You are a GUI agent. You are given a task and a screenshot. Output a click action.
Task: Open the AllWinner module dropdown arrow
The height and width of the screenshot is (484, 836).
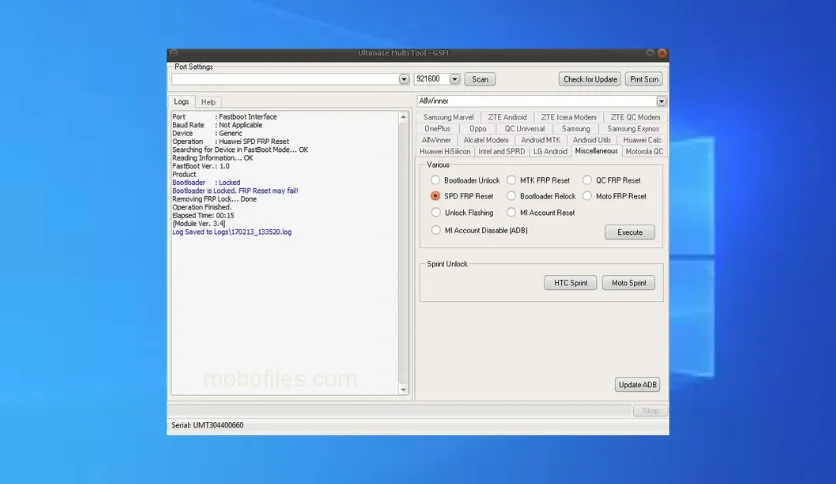pos(661,101)
